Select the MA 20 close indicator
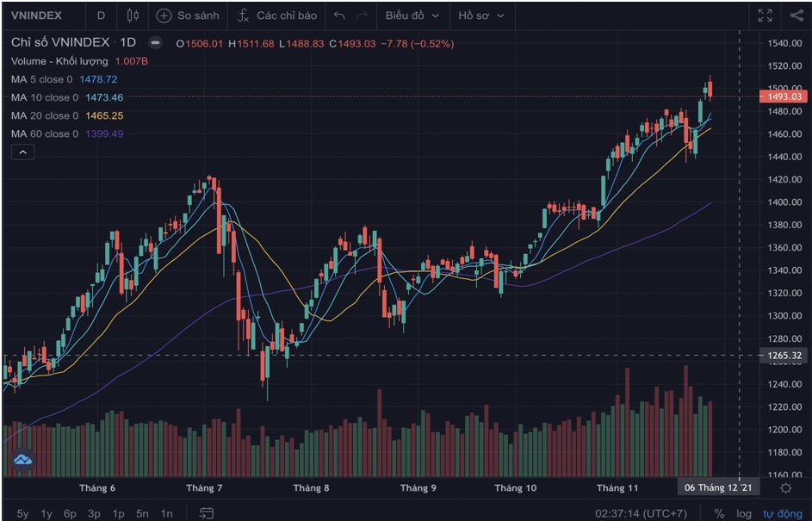 point(45,115)
